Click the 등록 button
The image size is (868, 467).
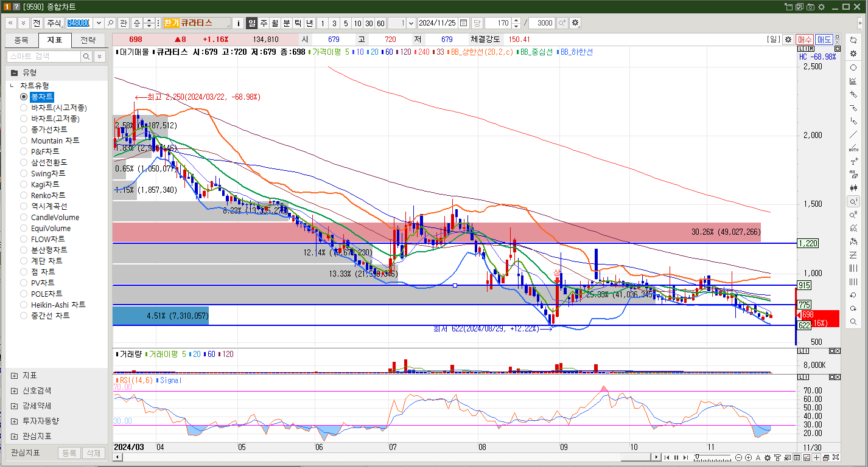(69, 453)
